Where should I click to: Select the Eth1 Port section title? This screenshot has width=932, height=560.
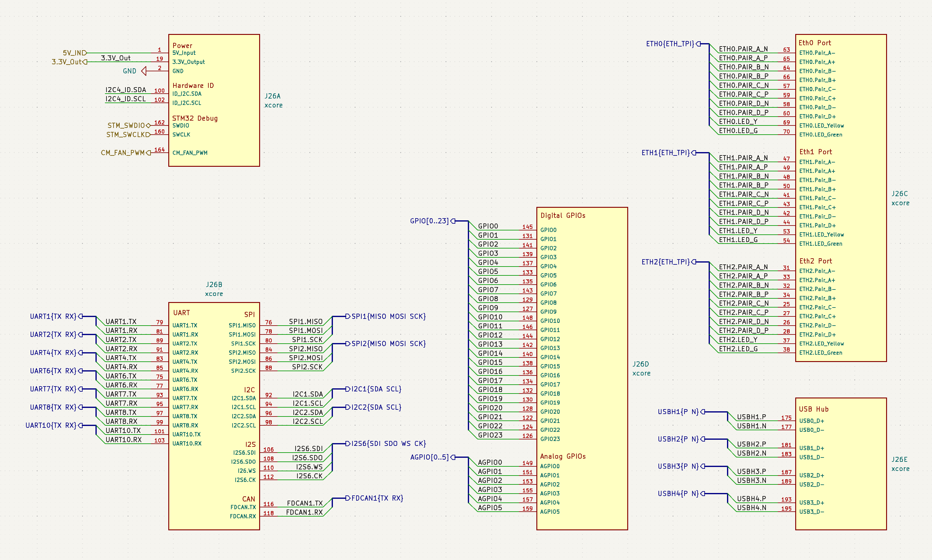coord(816,152)
